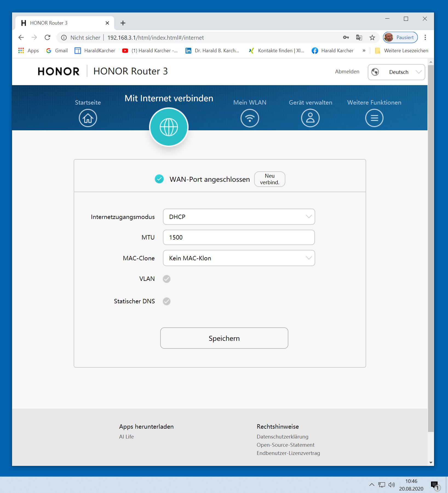448x493 pixels.
Task: Select the Mein WLAN tab label
Action: [250, 103]
